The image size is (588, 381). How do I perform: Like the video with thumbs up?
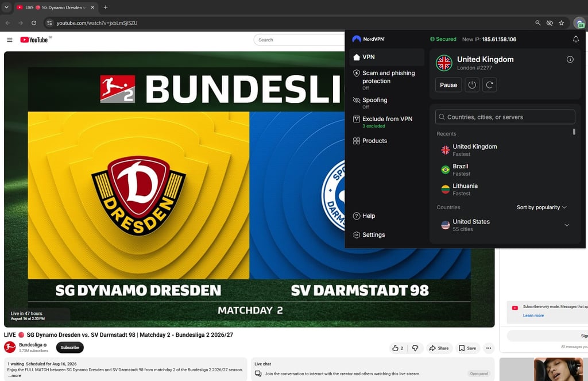tap(397, 348)
